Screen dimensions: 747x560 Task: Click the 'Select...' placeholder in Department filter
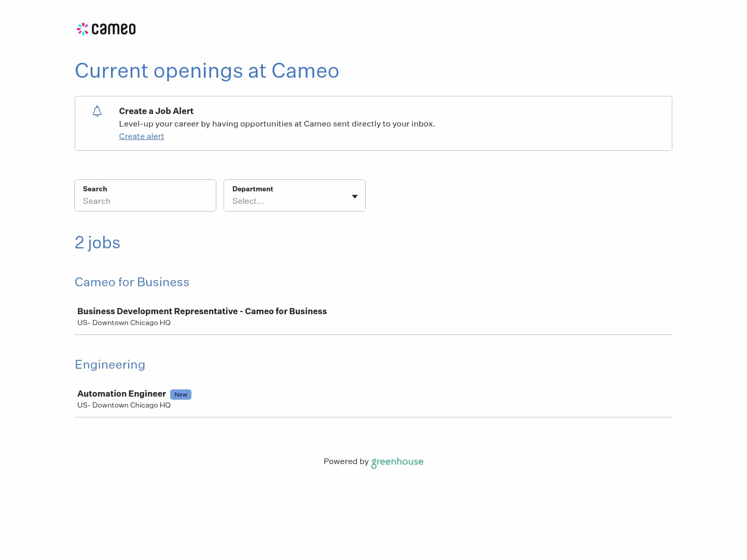tap(249, 201)
